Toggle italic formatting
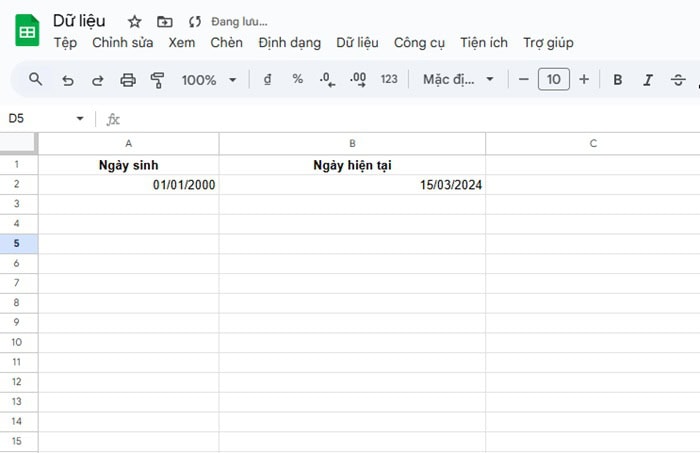Viewport: 700px width, 453px height. click(x=648, y=79)
